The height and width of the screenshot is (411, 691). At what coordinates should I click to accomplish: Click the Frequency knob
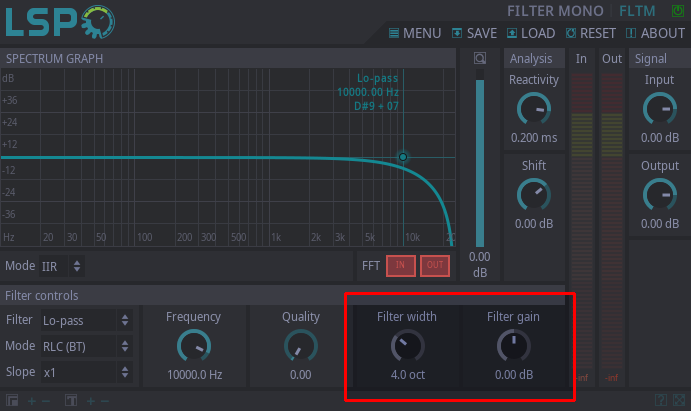pyautogui.click(x=193, y=346)
